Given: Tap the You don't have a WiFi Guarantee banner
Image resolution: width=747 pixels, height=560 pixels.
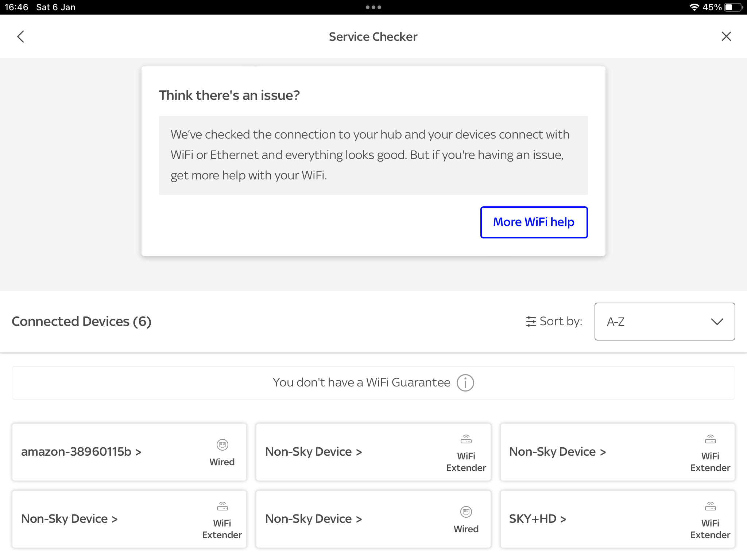Looking at the screenshot, I should (x=361, y=383).
